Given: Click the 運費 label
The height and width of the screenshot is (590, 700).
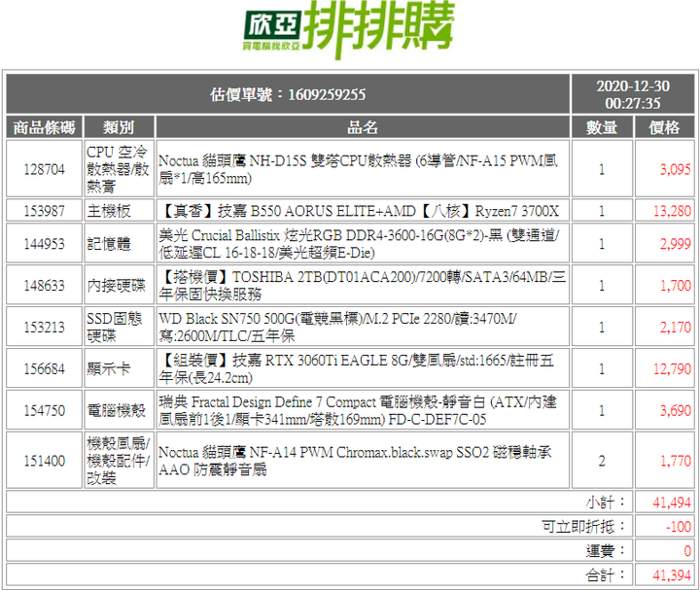Looking at the screenshot, I should click(x=606, y=550).
